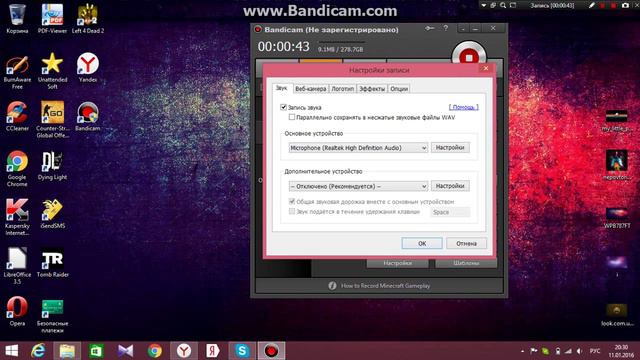Open Bandicam help question mark icon

click(x=446, y=28)
